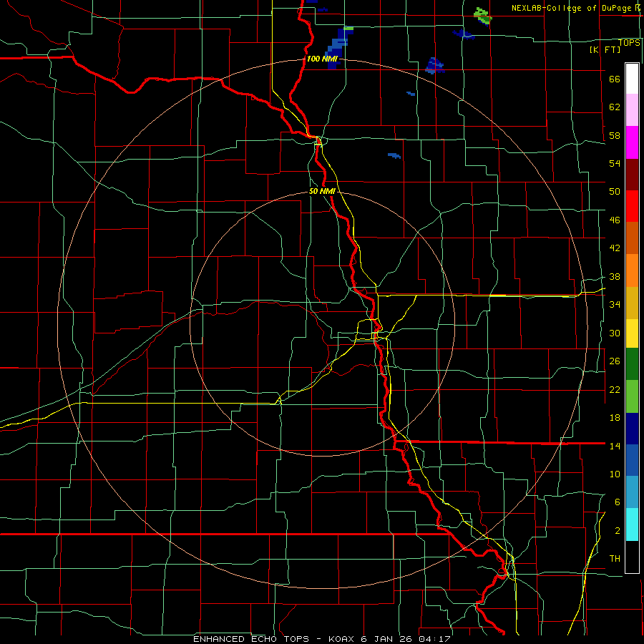Click legend value 42
This screenshot has height=644, width=644.
click(x=615, y=248)
